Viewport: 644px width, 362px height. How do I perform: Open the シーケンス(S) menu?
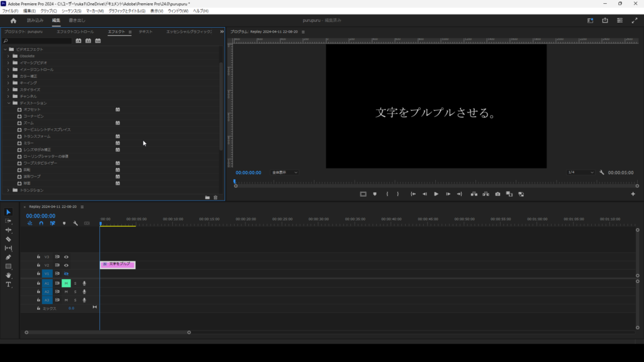click(x=71, y=11)
